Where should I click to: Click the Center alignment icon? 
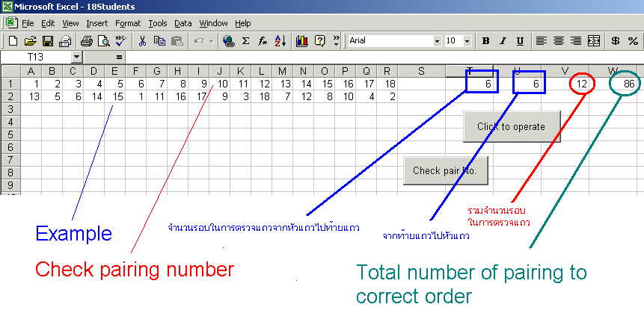pos(559,41)
